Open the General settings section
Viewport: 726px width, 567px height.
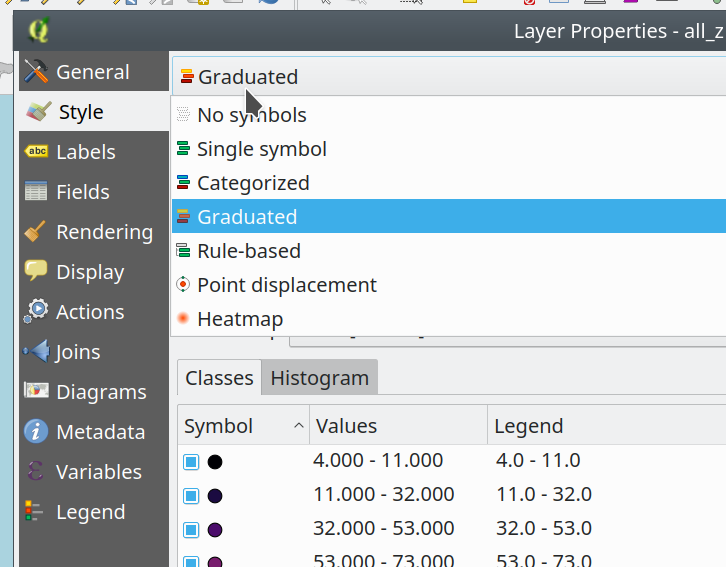(x=94, y=72)
